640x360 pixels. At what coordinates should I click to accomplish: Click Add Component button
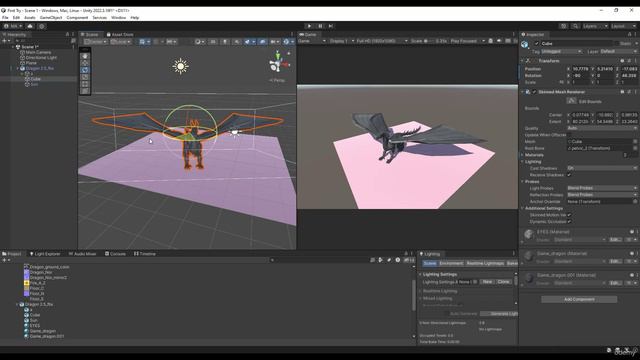(579, 299)
